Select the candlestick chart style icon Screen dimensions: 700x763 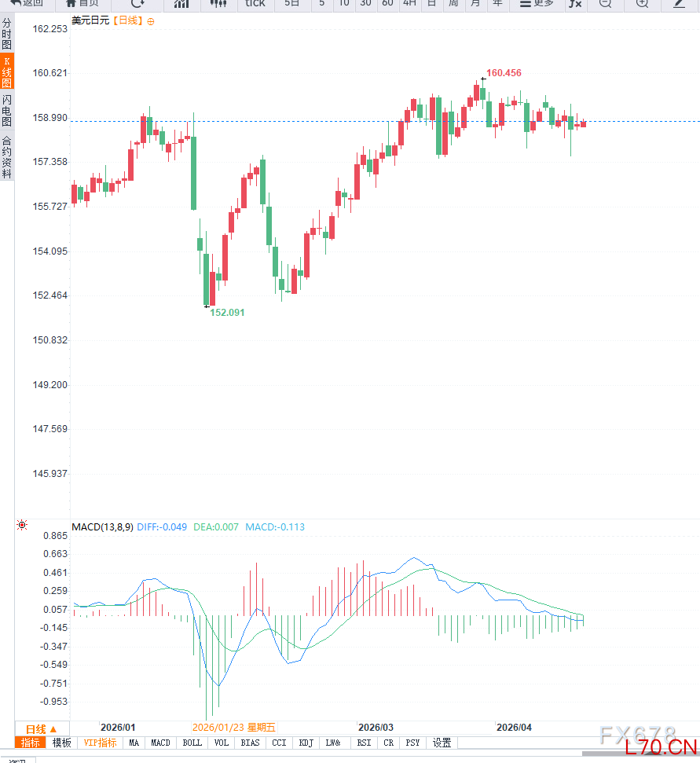(218, 3)
